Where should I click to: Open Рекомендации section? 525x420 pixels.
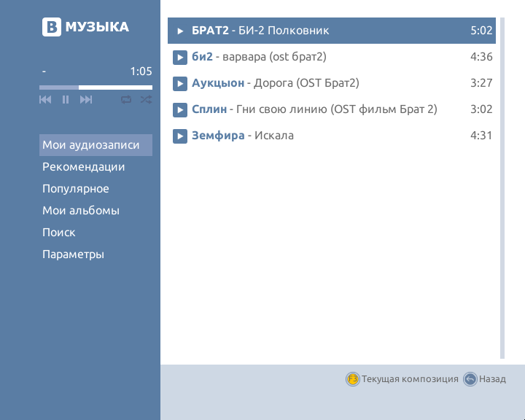point(83,167)
